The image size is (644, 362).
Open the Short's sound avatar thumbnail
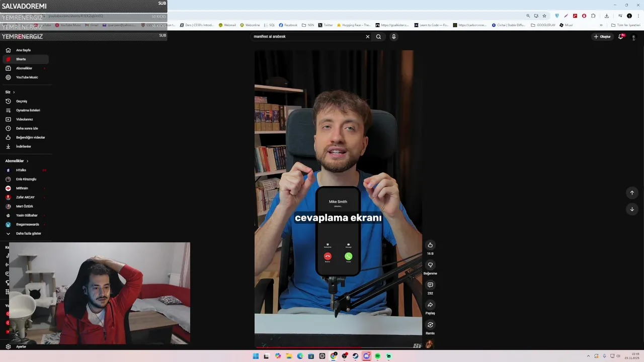tap(429, 344)
